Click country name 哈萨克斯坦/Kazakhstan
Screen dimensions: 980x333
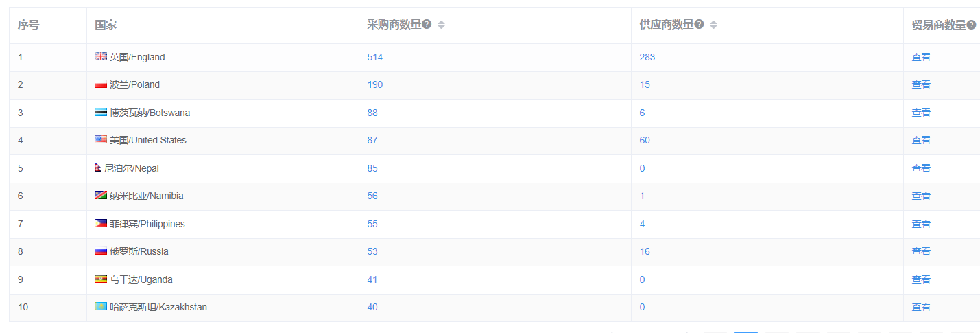(158, 307)
